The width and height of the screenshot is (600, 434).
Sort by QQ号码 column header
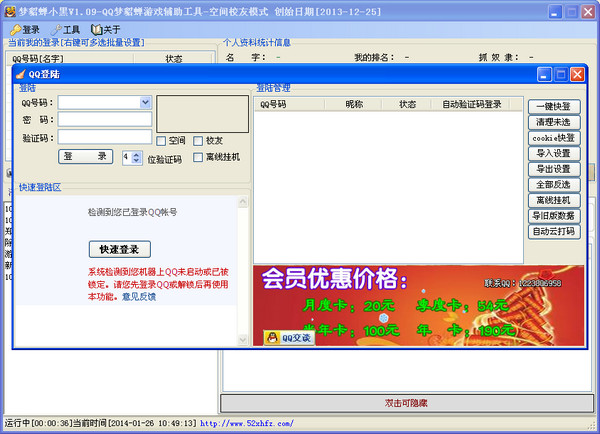(x=290, y=104)
